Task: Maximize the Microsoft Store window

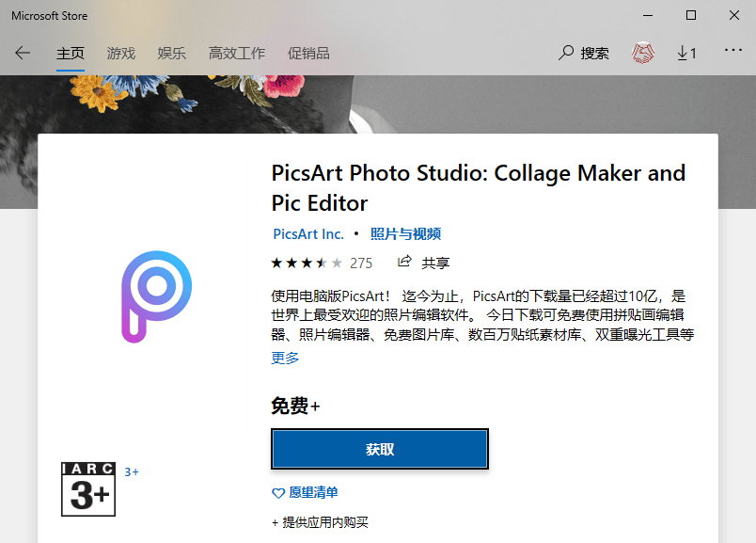Action: pyautogui.click(x=691, y=15)
